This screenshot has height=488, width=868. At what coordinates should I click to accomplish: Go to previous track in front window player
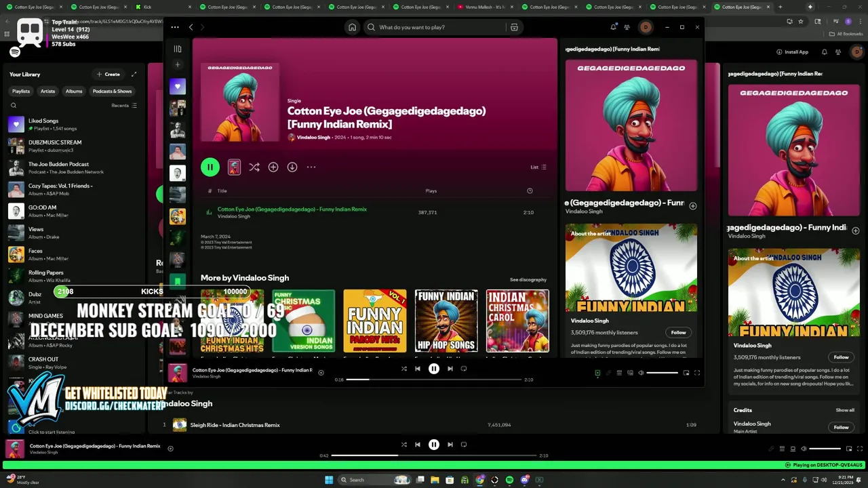click(x=418, y=369)
